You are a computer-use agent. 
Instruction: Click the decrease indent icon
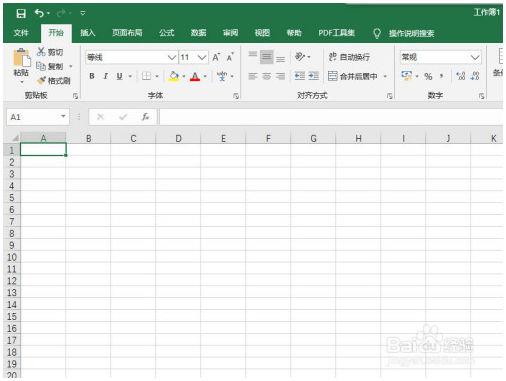coord(299,76)
